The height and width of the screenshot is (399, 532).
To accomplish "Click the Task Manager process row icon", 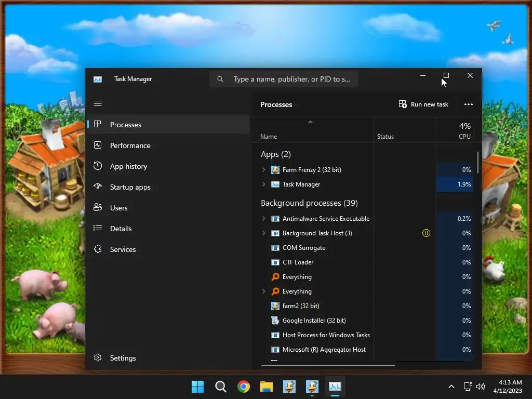I will [x=275, y=184].
